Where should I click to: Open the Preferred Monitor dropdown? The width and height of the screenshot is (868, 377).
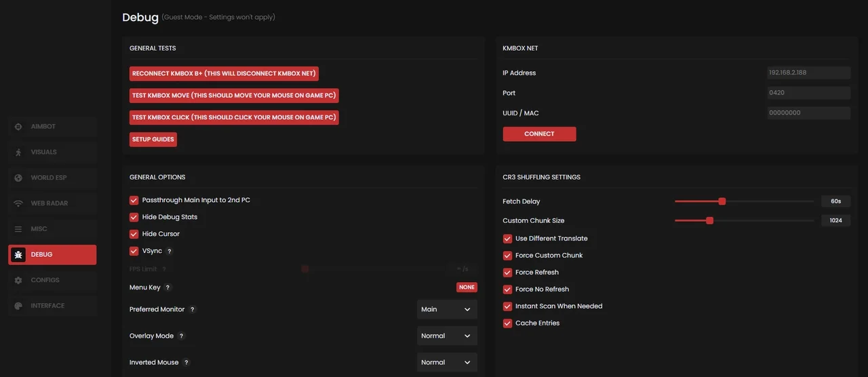(447, 309)
